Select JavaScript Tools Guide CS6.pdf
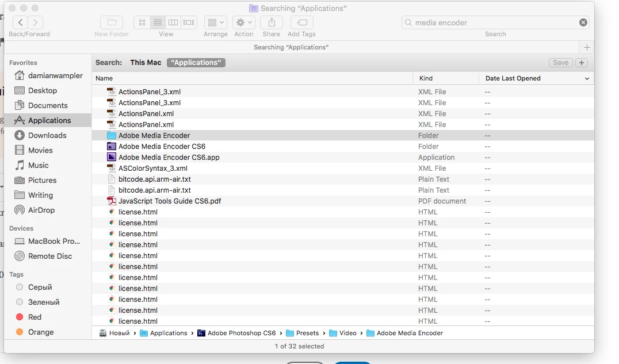This screenshot has width=619, height=364. [343, 201]
